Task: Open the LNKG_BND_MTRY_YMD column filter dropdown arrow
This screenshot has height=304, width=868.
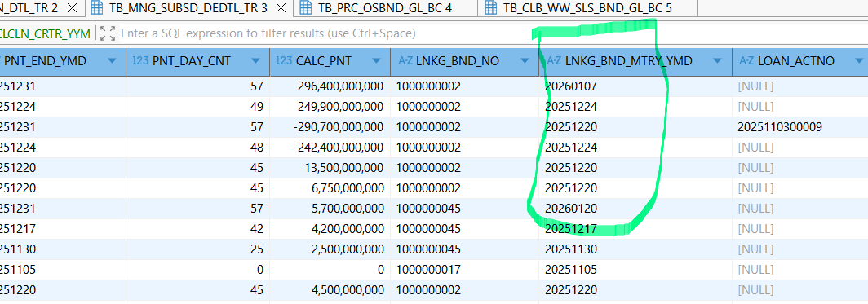Action: click(x=717, y=61)
